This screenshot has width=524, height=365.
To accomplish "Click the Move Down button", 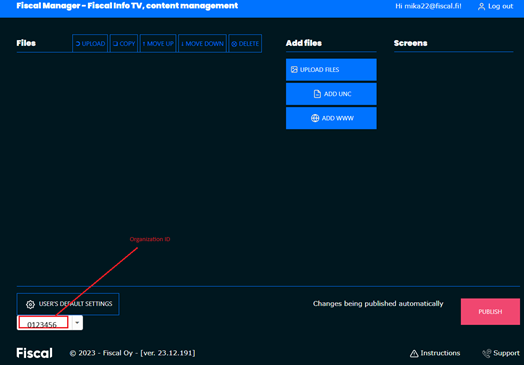I will (x=203, y=43).
